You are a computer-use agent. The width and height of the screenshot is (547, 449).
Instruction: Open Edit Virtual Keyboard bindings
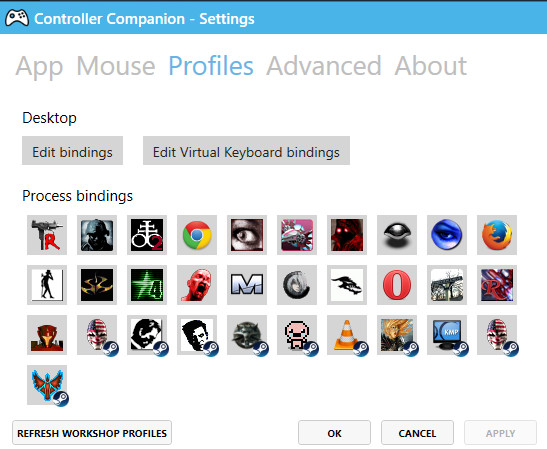pos(246,150)
